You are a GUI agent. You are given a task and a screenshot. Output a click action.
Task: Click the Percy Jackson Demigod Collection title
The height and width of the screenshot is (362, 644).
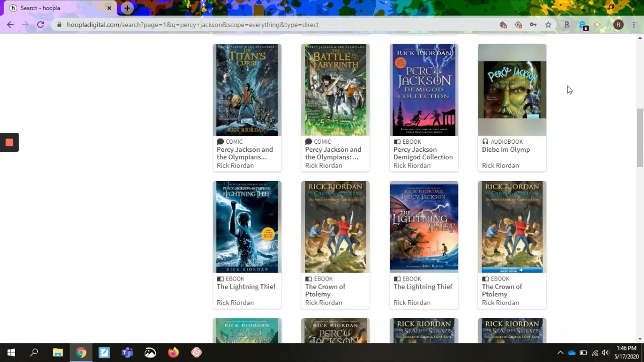click(x=423, y=153)
